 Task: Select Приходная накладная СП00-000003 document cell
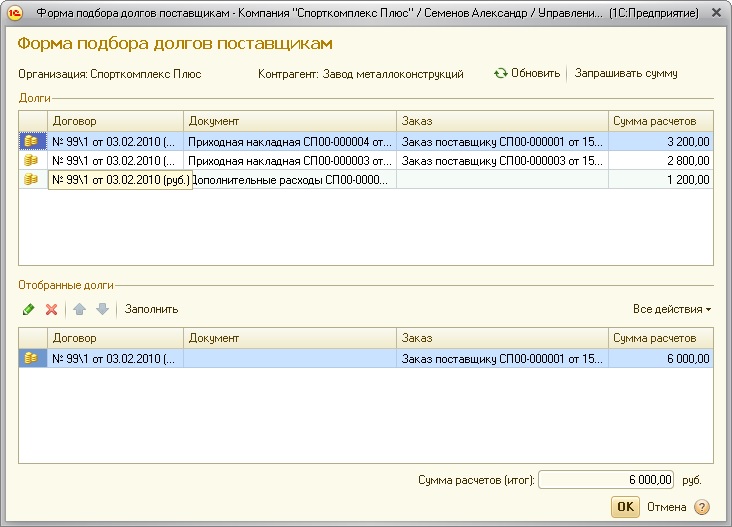pos(290,161)
